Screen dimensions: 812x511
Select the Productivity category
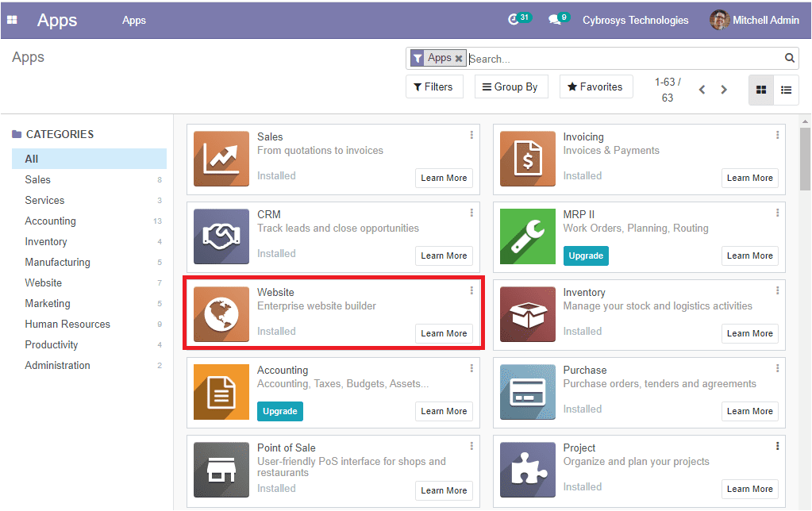(x=89, y=345)
